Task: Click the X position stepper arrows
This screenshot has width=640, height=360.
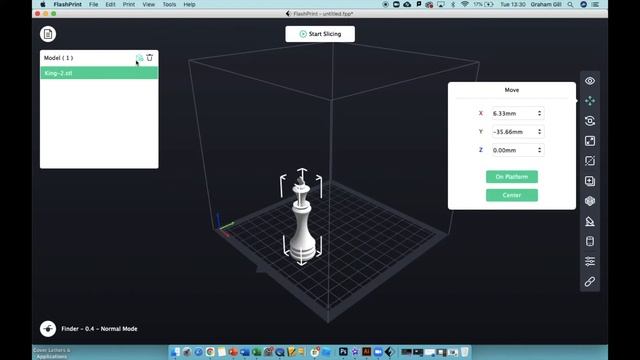Action: pyautogui.click(x=540, y=113)
